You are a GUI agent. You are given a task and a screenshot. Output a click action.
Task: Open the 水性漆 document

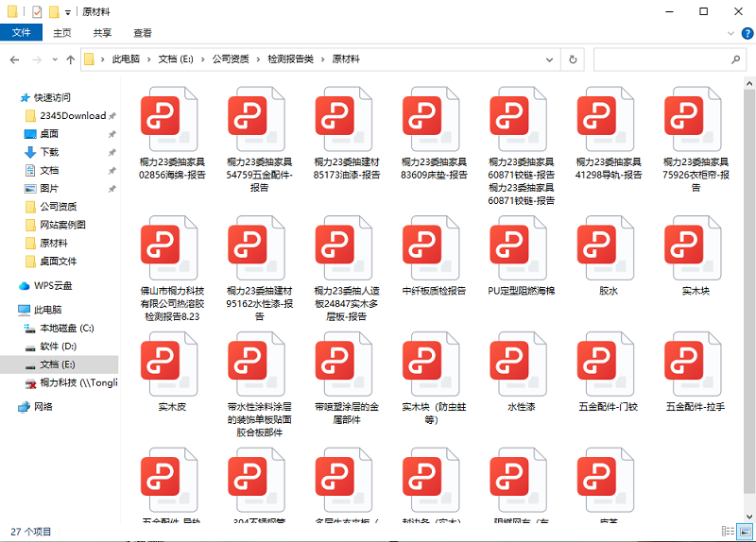point(521,362)
